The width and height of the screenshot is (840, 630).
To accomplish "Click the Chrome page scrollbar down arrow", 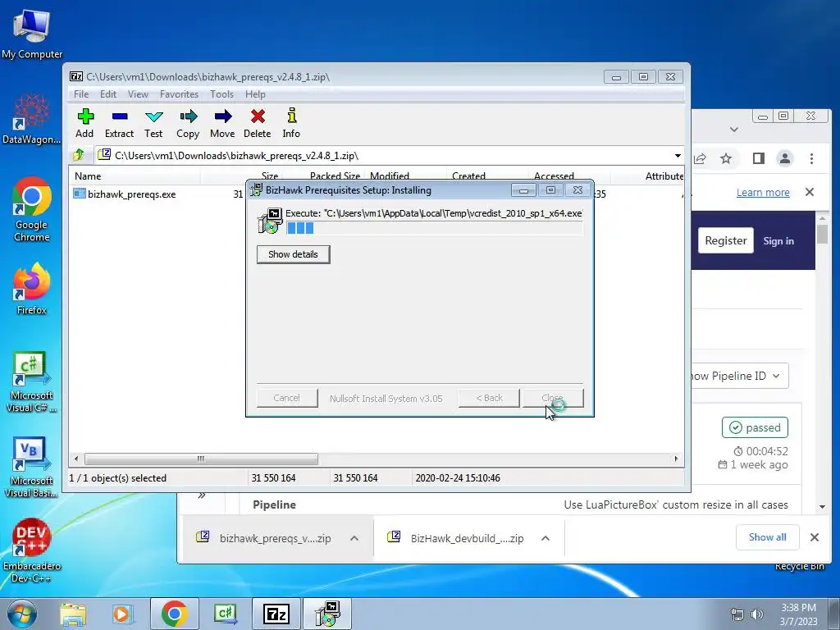I will (x=822, y=506).
